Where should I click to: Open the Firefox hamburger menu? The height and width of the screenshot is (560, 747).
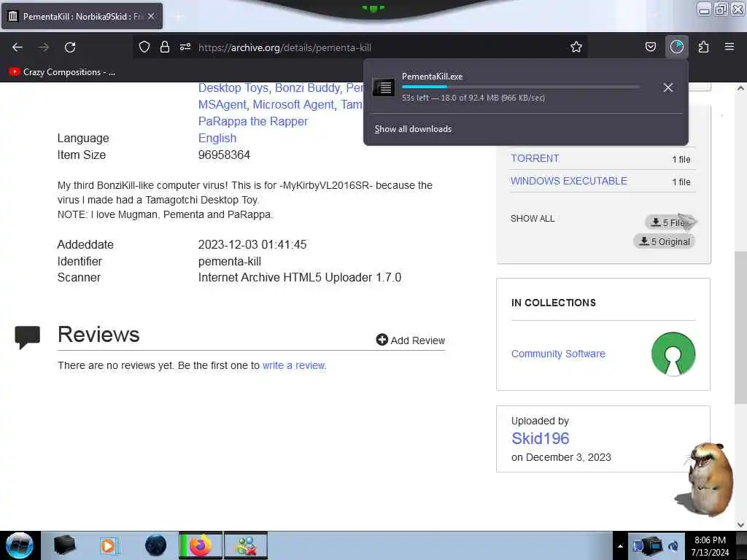729,47
